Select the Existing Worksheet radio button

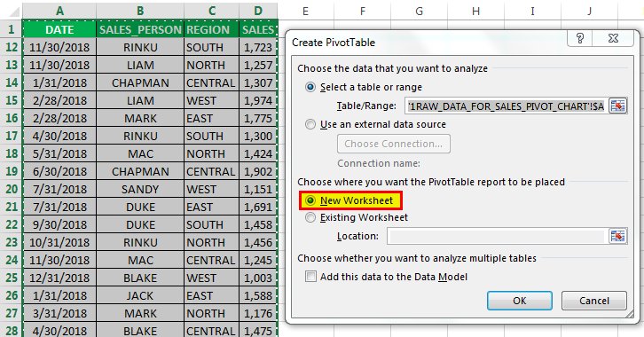[310, 217]
